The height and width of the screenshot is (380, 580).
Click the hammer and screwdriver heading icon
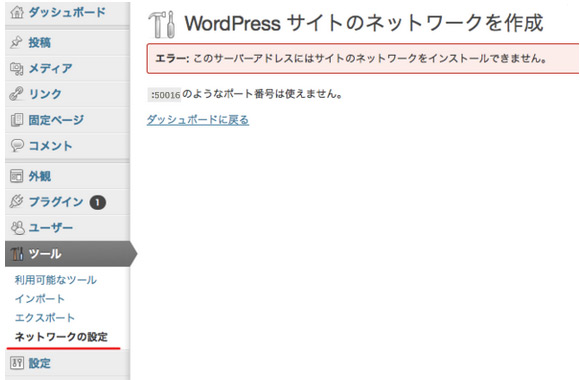(x=162, y=24)
